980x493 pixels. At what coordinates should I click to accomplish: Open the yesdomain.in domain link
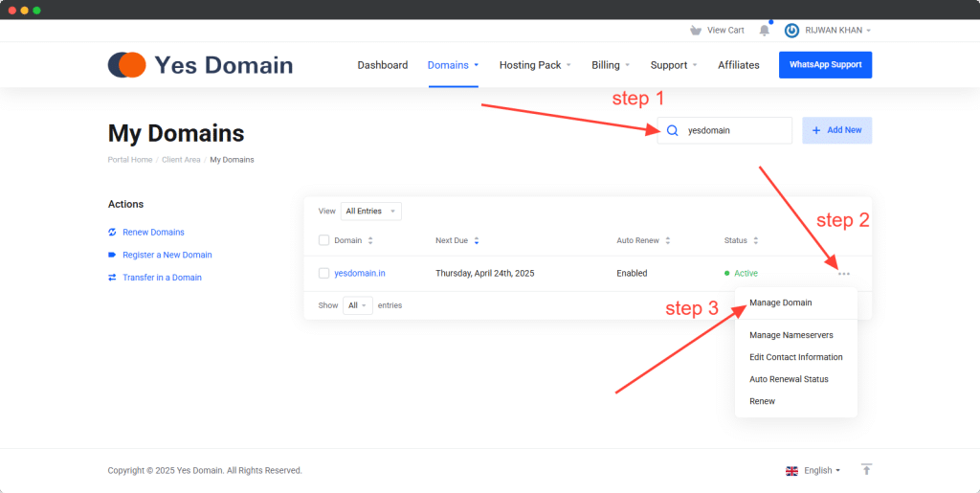coord(360,273)
